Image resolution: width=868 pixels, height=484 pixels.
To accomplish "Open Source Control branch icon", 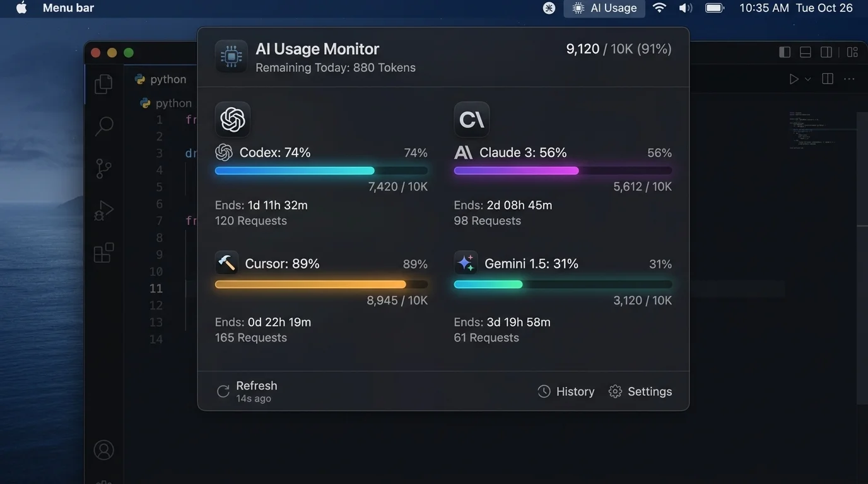I will [x=103, y=168].
